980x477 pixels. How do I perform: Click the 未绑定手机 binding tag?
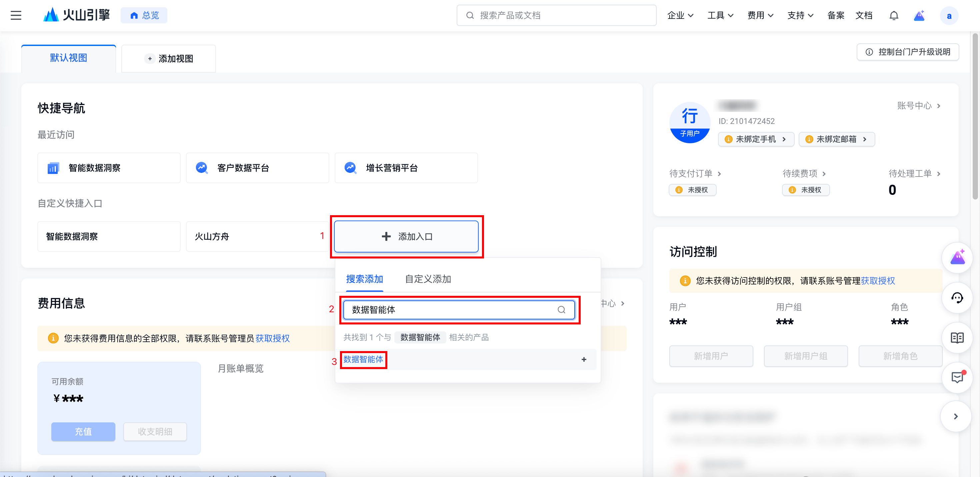point(756,139)
